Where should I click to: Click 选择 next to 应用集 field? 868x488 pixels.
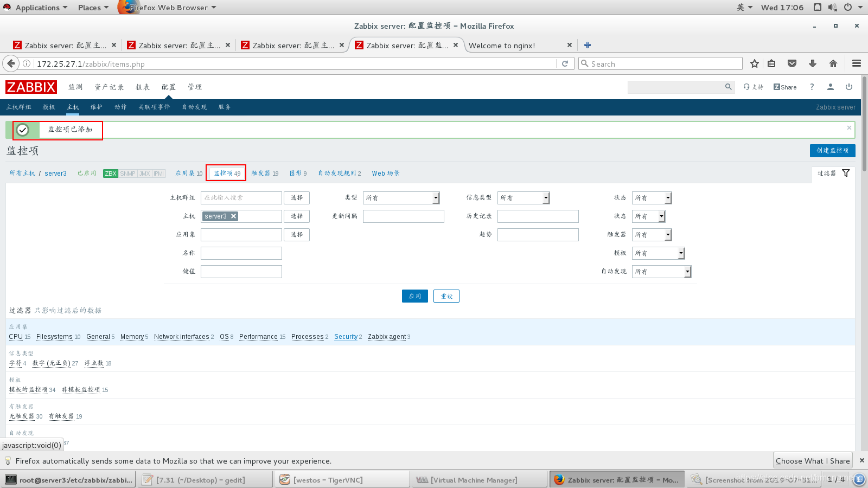[297, 235]
